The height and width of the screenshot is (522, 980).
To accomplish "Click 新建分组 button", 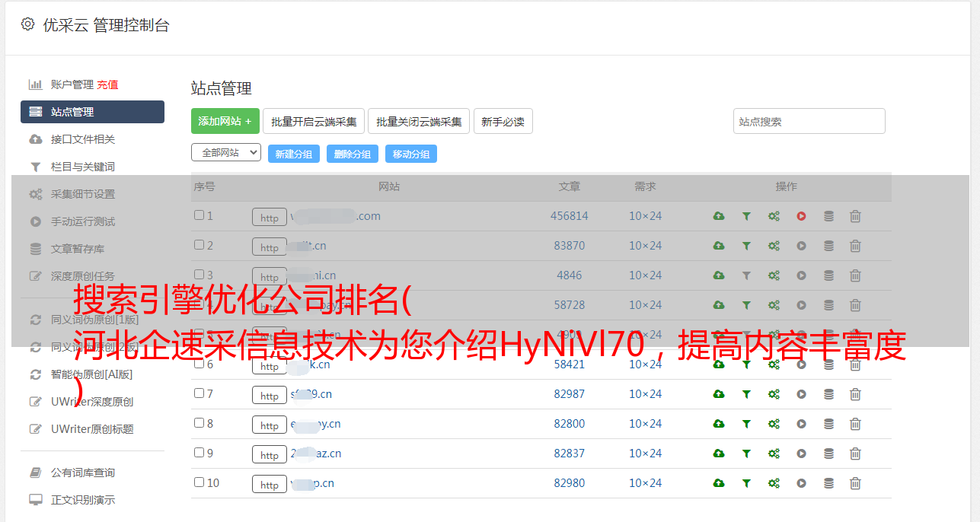I will 294,154.
